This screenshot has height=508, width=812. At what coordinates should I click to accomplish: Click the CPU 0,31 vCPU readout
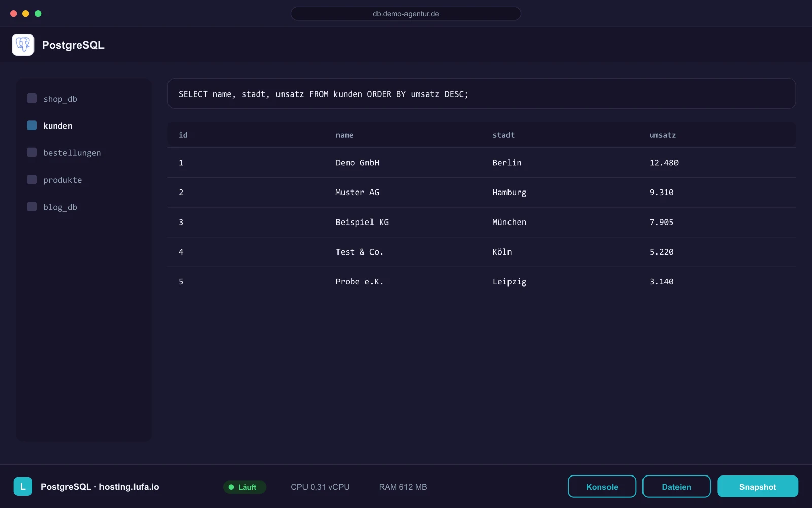(320, 487)
